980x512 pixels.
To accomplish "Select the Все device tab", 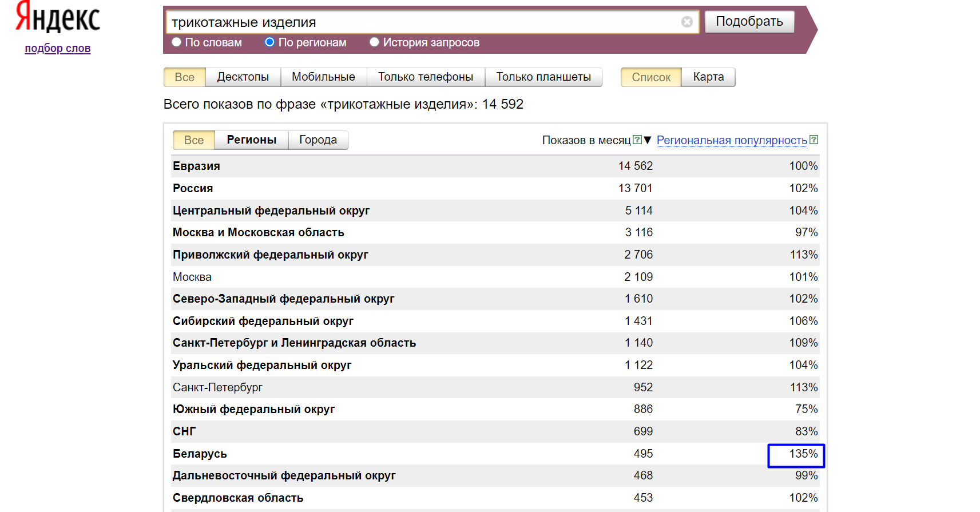I will tap(185, 77).
